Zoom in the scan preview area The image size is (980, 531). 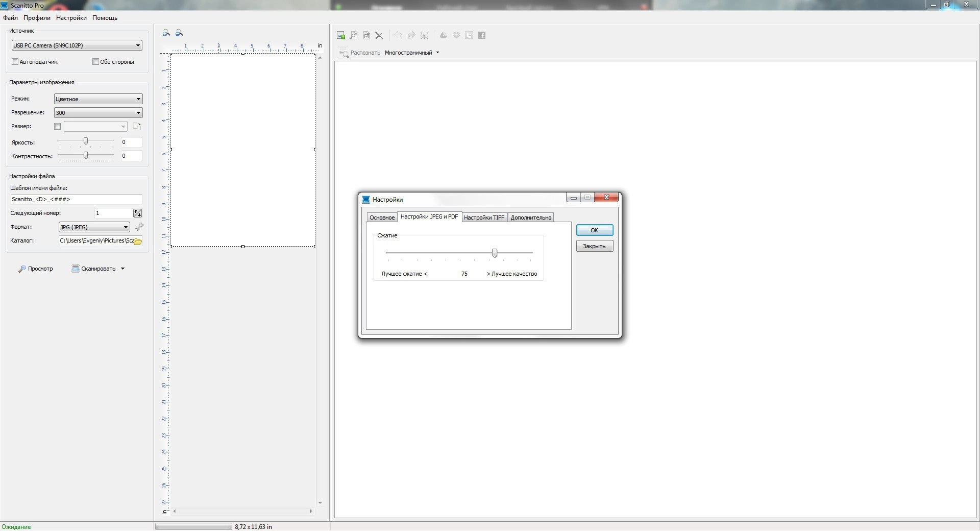tap(166, 33)
